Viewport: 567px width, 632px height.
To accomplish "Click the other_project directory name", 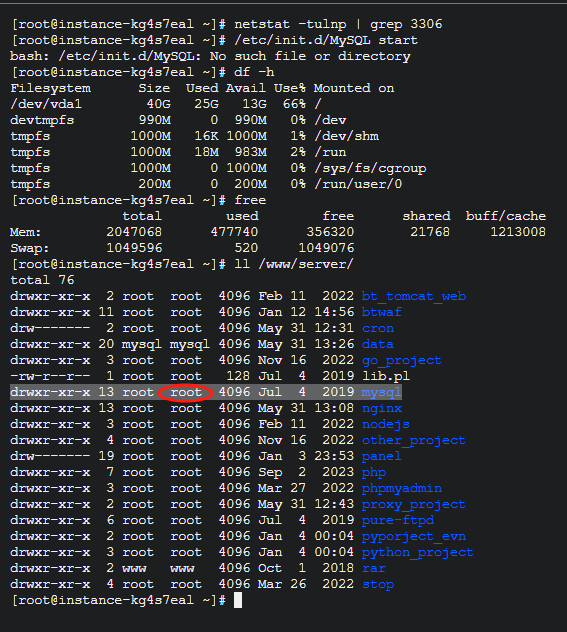I will tap(413, 440).
